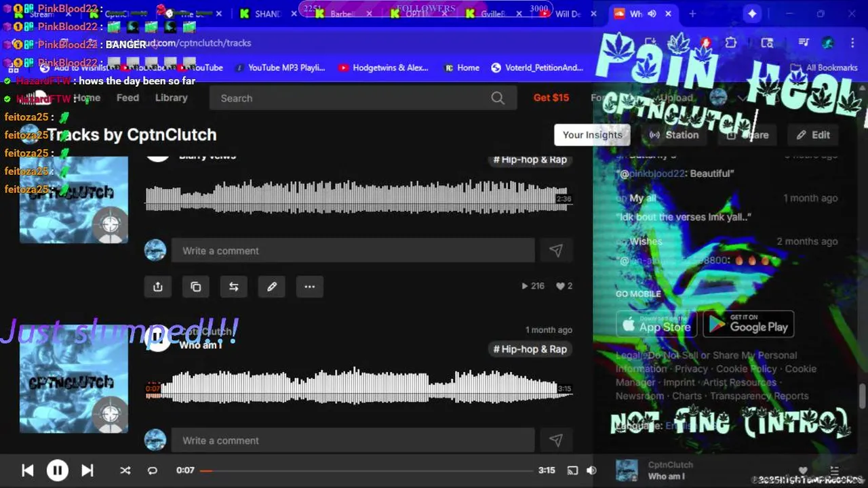Open a new browser tab with plus

pyautogui.click(x=692, y=14)
